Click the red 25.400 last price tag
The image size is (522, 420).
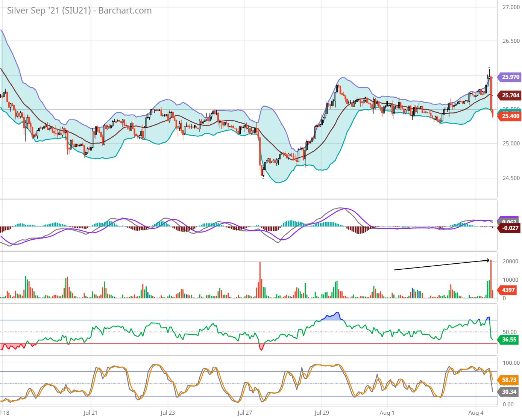coord(509,116)
